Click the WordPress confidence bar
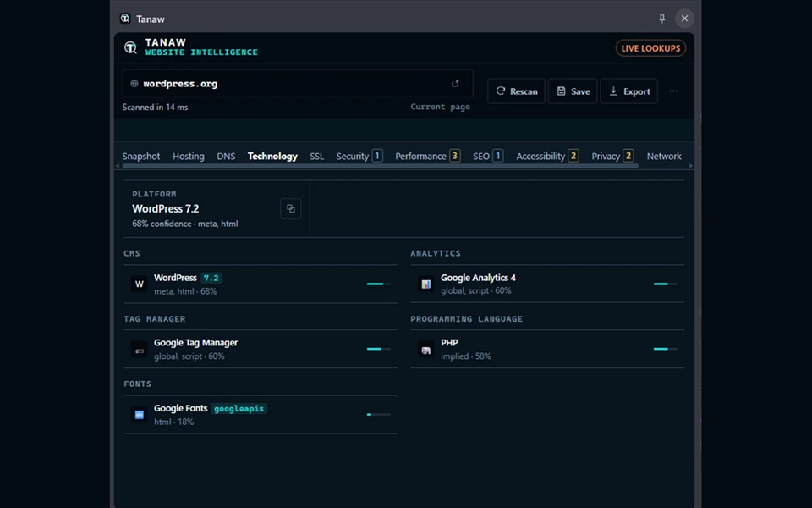 click(x=379, y=284)
